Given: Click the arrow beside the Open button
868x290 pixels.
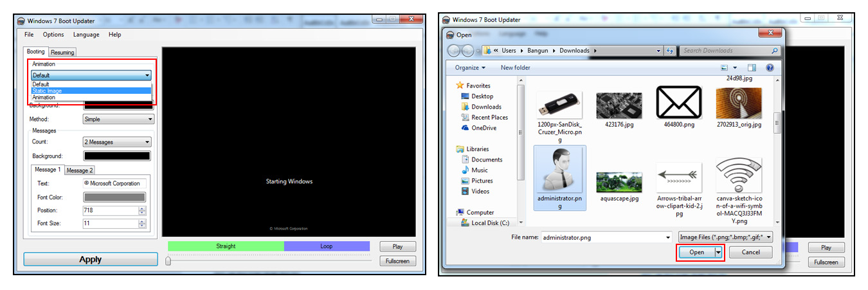Looking at the screenshot, I should coord(718,253).
